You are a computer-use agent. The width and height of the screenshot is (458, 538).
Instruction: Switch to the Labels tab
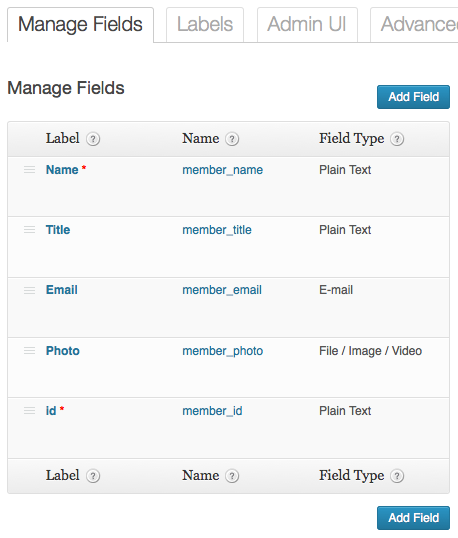pyautogui.click(x=205, y=25)
